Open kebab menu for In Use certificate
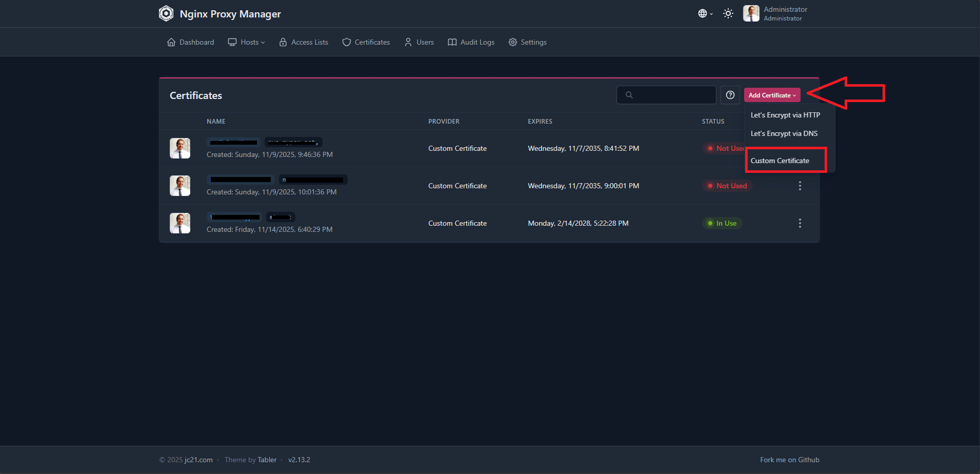Viewport: 980px width, 474px height. tap(799, 223)
